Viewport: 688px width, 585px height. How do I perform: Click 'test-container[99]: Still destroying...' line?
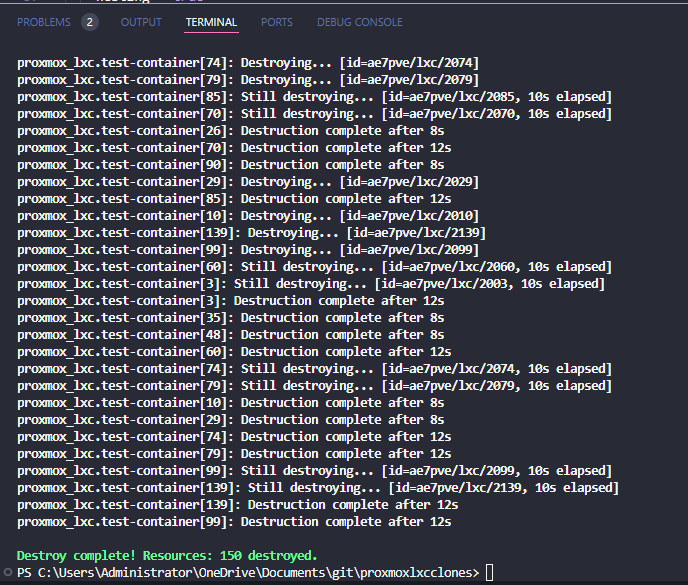[x=314, y=471]
